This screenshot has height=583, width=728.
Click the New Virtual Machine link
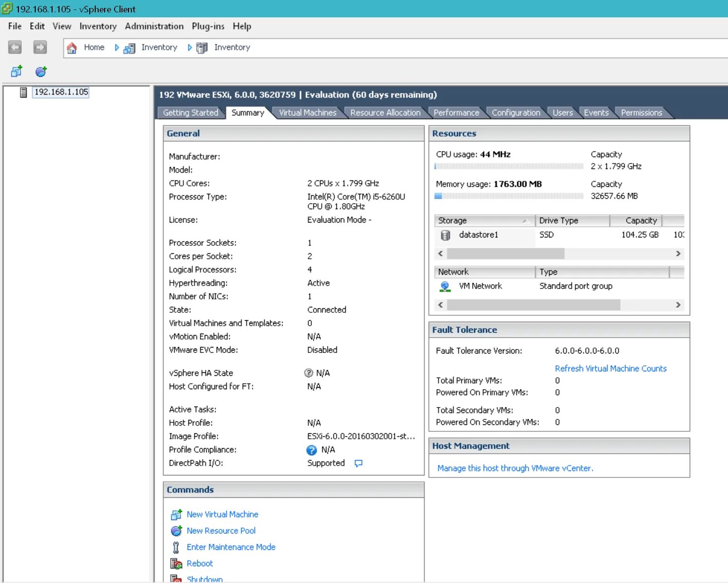[222, 515]
